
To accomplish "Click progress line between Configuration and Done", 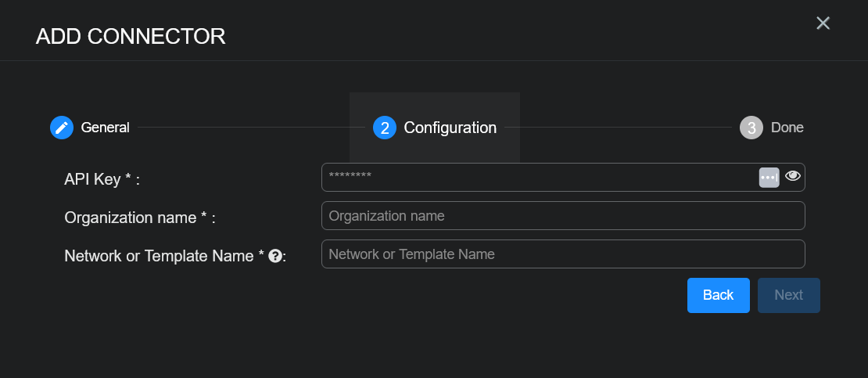I will click(618, 128).
